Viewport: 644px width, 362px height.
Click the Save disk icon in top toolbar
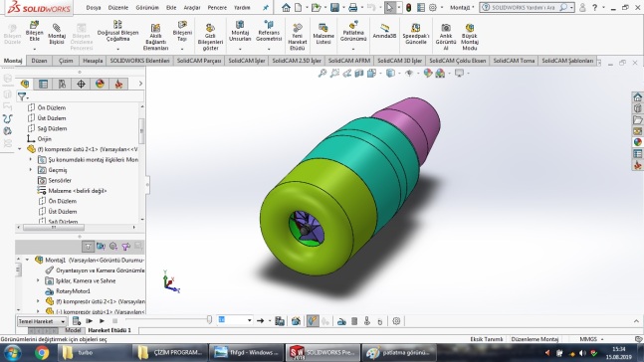tap(334, 7)
